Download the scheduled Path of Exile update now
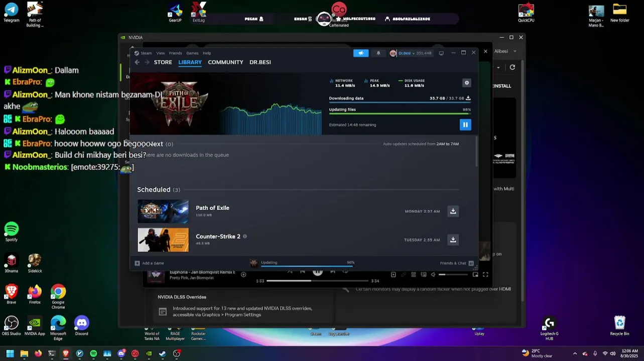The image size is (644, 361). 453,211
